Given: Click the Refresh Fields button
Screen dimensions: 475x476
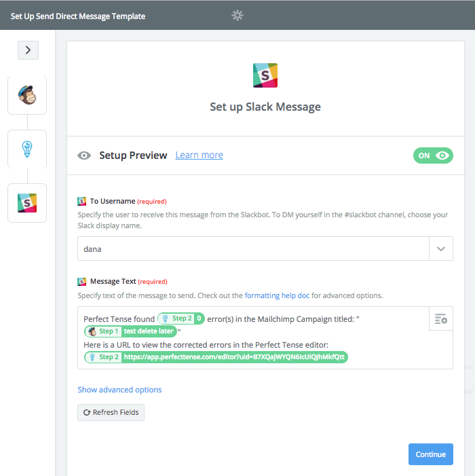Looking at the screenshot, I should point(111,412).
